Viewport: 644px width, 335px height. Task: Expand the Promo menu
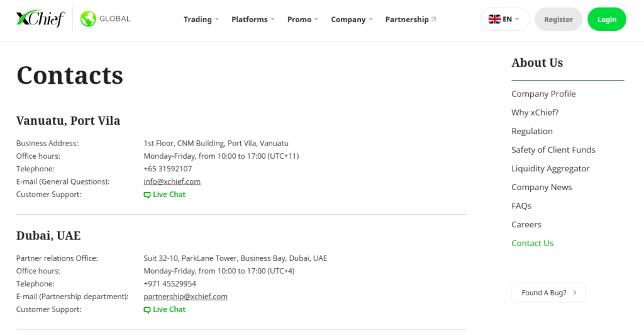click(303, 20)
